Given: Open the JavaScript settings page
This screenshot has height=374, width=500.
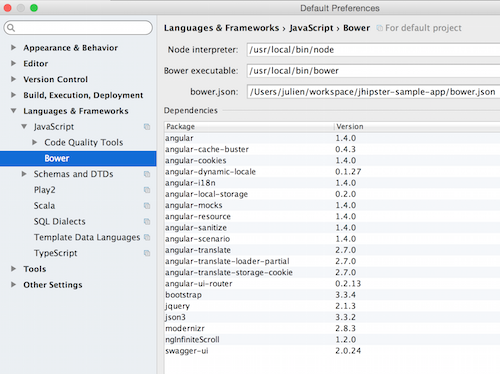Looking at the screenshot, I should (54, 127).
